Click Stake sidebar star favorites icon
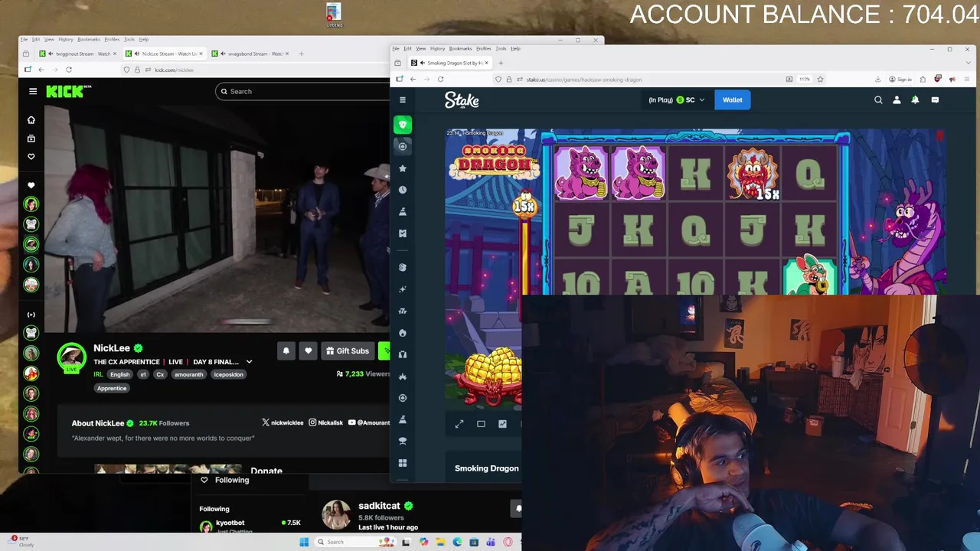Image resolution: width=980 pixels, height=551 pixels. click(403, 168)
